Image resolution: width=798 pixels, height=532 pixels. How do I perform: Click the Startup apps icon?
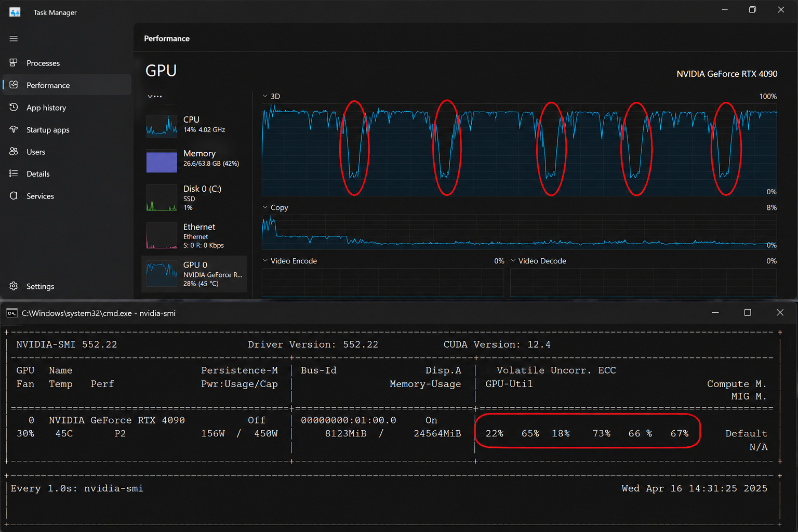click(14, 129)
